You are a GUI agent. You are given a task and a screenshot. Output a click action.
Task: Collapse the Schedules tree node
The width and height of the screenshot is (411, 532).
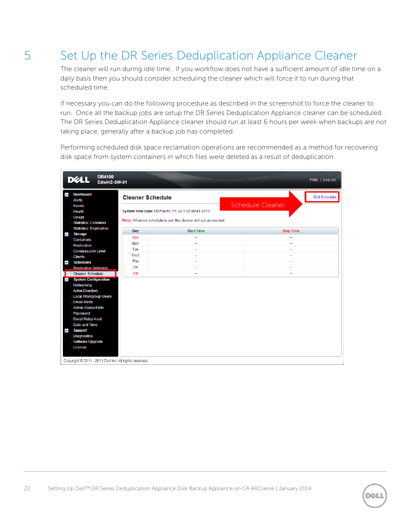pos(66,262)
